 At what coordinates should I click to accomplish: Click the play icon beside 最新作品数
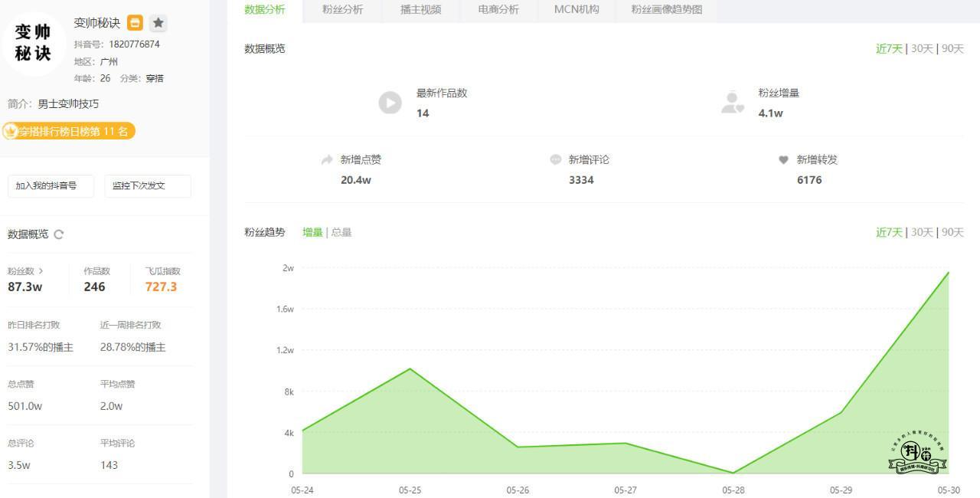[390, 103]
